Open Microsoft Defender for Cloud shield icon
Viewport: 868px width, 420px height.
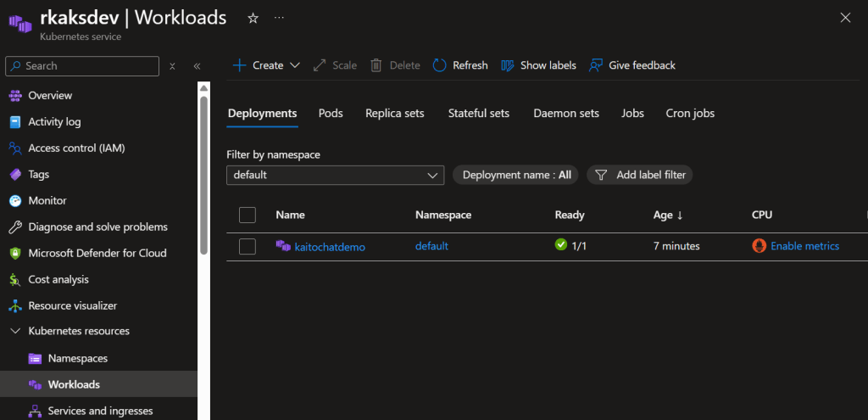click(x=14, y=253)
